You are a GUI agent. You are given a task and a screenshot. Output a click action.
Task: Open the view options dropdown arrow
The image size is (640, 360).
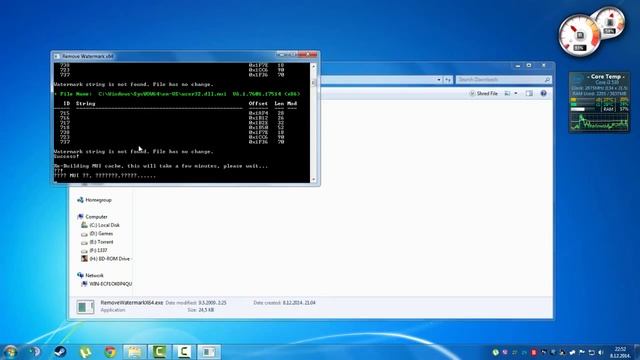pyautogui.click(x=516, y=93)
